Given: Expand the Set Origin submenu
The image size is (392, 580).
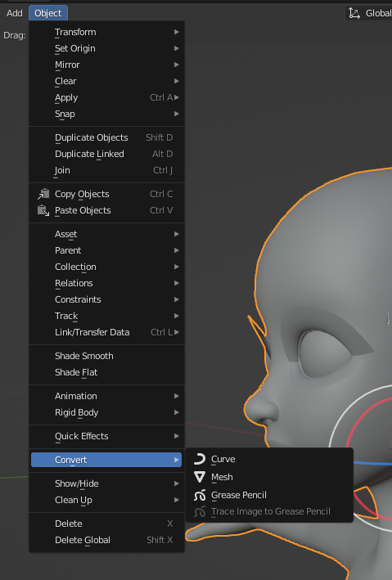Looking at the screenshot, I should click(106, 48).
